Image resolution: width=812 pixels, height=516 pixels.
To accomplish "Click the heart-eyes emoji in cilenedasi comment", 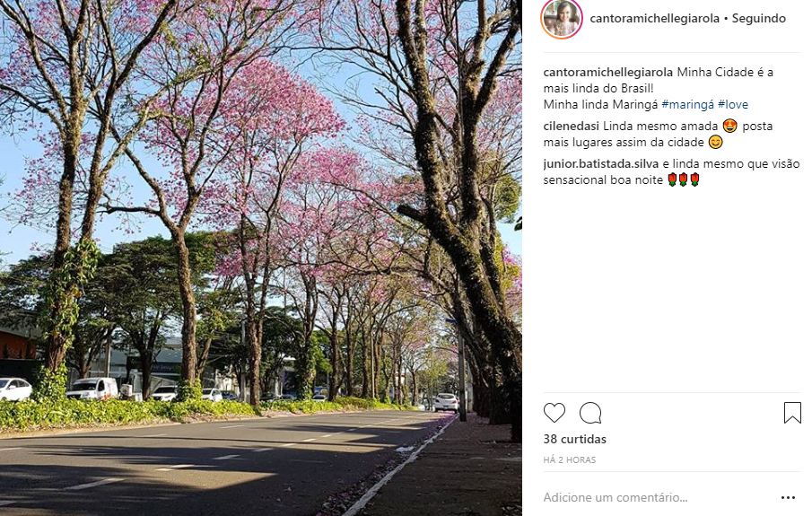I will click(729, 126).
